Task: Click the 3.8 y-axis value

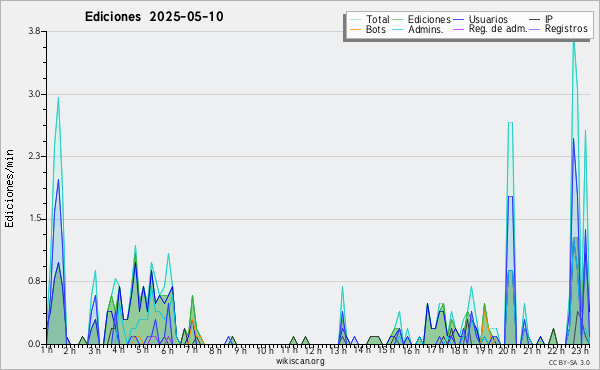Action: click(35, 31)
